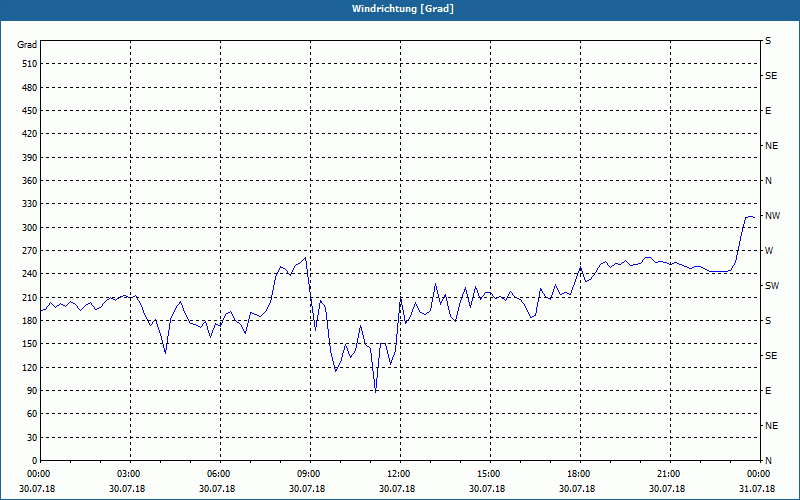800x500 pixels.
Task: Click the SW compass direction label
Action: tap(772, 286)
